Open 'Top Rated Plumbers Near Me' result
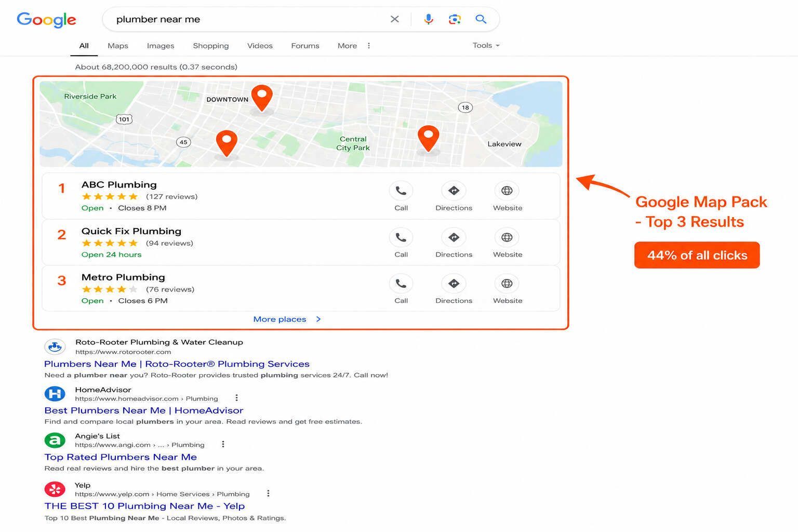The height and width of the screenshot is (532, 798). click(121, 457)
